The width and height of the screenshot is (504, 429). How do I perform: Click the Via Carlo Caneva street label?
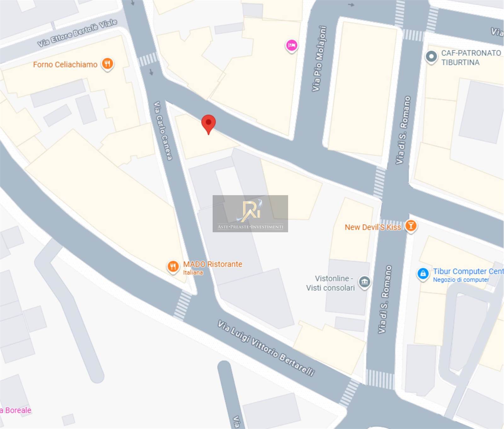(x=163, y=131)
